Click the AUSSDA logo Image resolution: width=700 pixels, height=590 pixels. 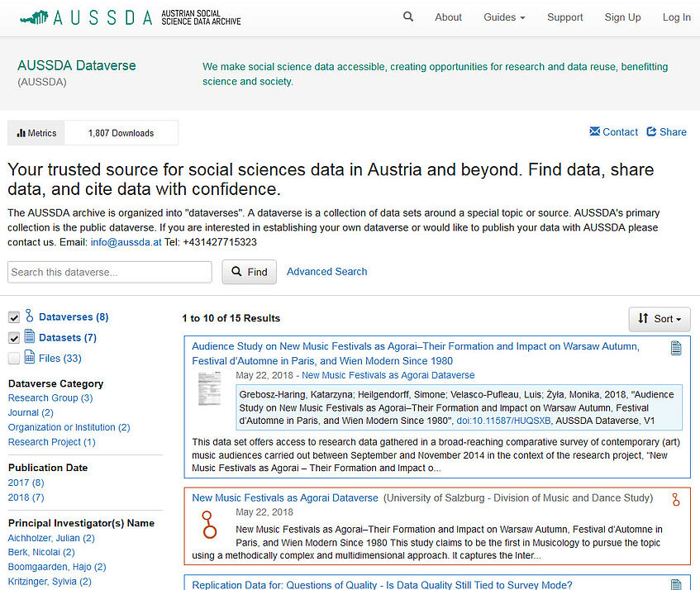pos(130,17)
